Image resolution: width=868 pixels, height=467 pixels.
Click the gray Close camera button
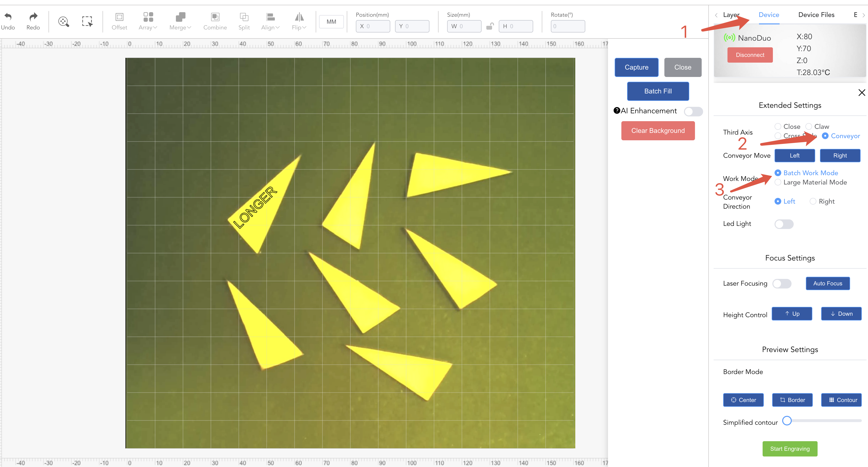click(683, 67)
